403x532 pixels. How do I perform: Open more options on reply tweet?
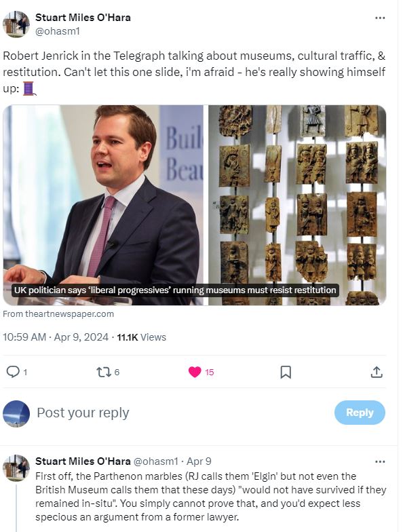coord(380,461)
